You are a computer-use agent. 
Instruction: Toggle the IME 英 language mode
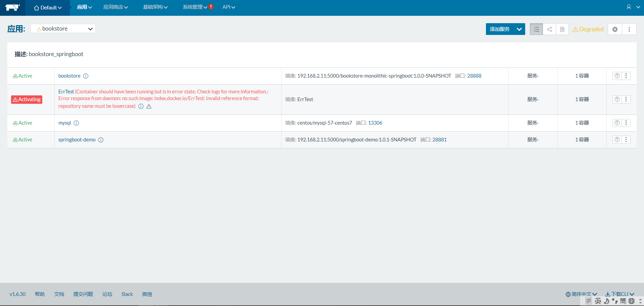(598, 301)
